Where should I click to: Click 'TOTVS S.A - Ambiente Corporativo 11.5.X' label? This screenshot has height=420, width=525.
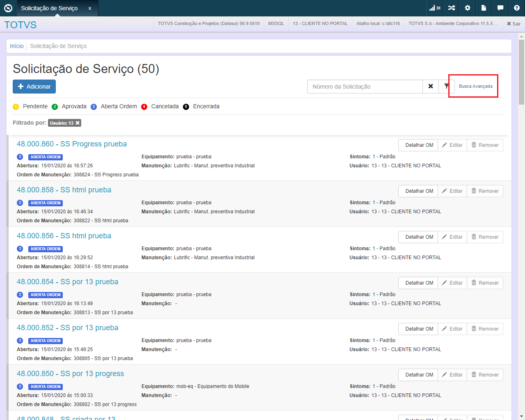tap(453, 23)
